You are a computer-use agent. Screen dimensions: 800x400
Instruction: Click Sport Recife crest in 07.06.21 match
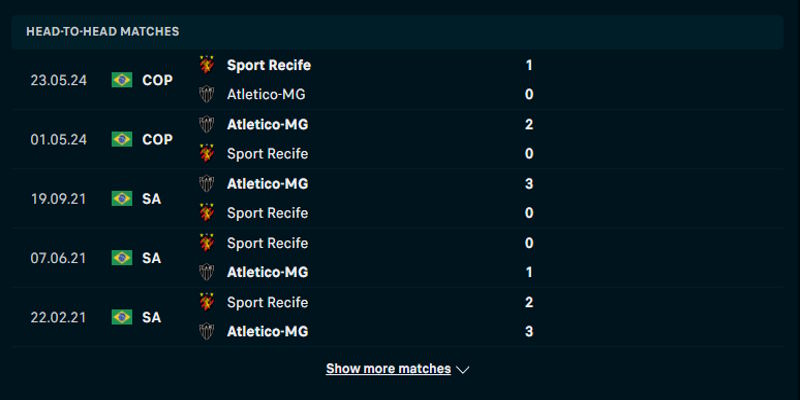click(207, 243)
